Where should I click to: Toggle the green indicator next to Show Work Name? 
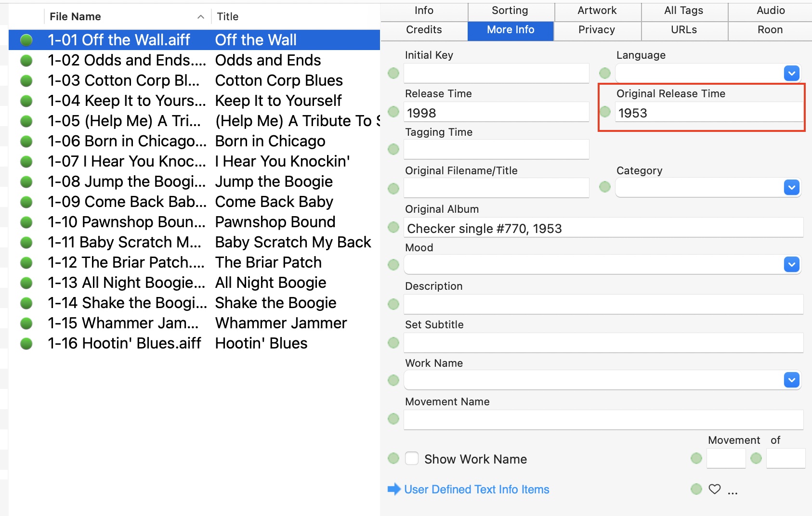pyautogui.click(x=393, y=458)
